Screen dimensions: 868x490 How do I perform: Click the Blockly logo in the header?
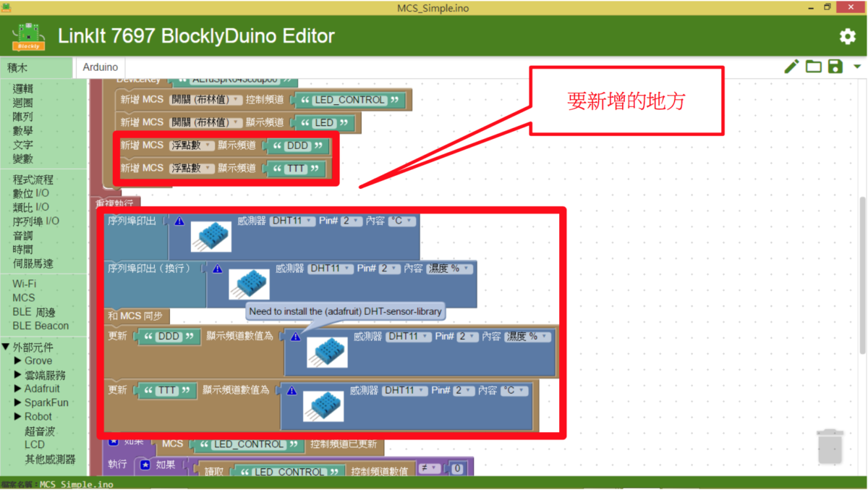point(28,36)
